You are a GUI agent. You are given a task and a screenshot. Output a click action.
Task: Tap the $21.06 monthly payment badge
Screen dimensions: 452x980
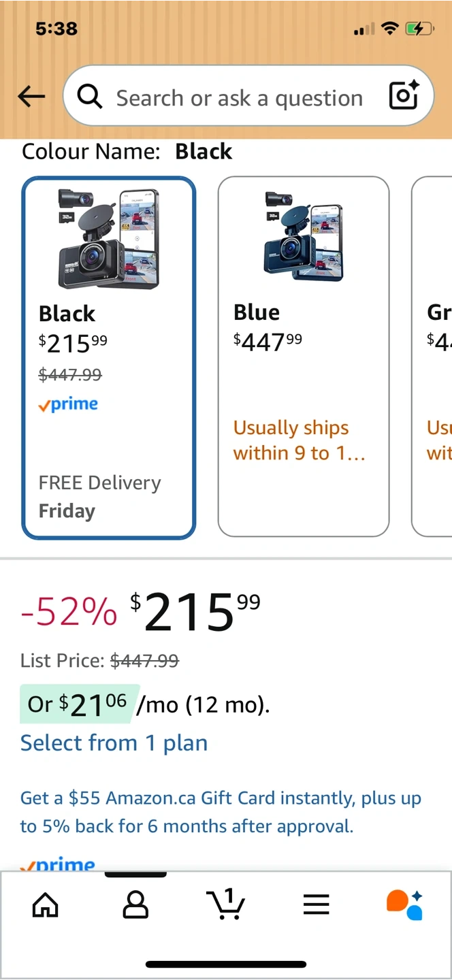(79, 704)
